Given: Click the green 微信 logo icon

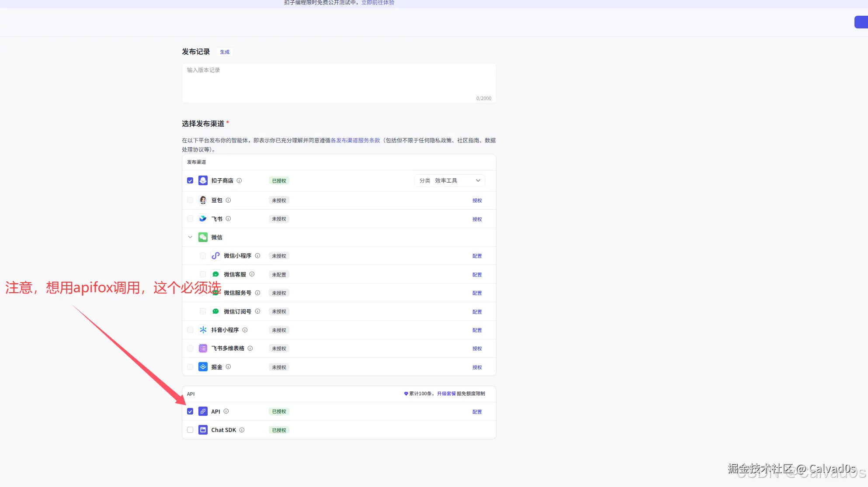Looking at the screenshot, I should (x=203, y=237).
